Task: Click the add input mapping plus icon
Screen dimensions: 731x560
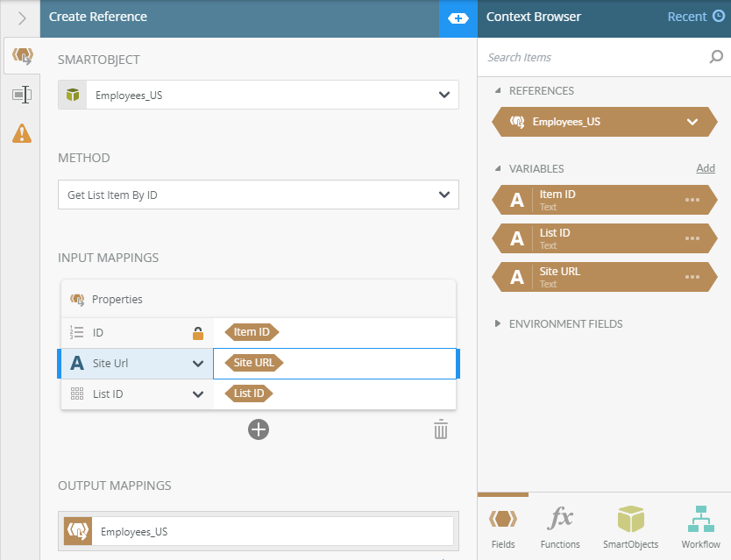Action: (x=259, y=429)
